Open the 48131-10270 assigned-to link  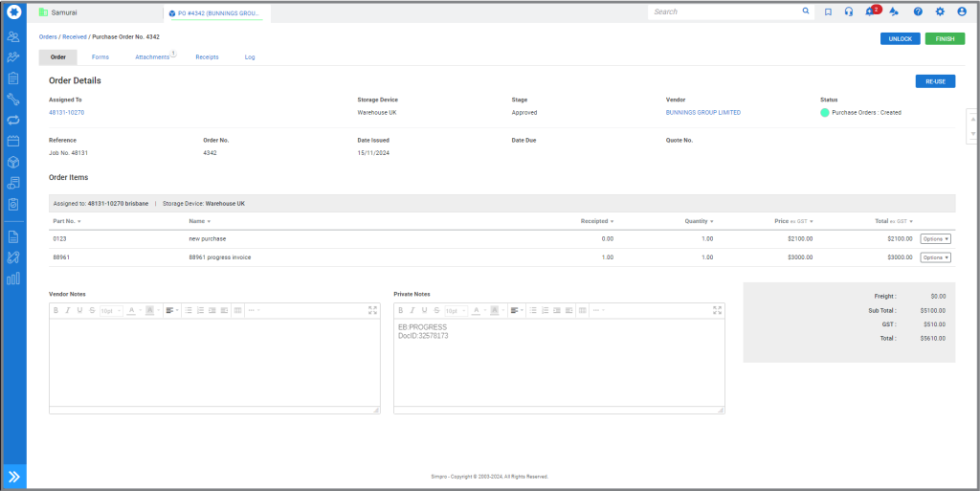pyautogui.click(x=66, y=112)
